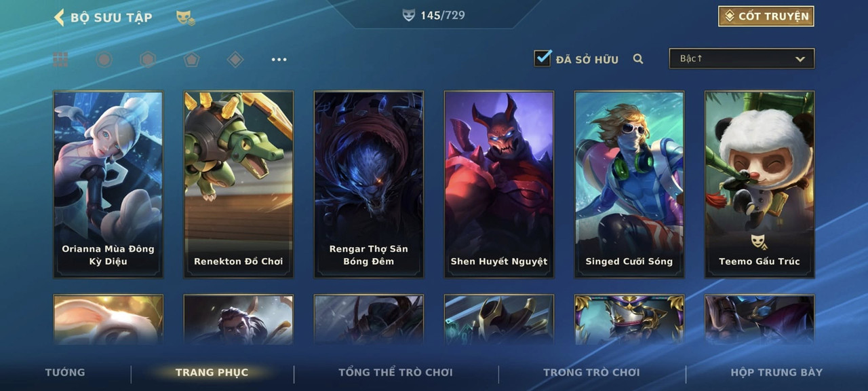The height and width of the screenshot is (391, 868).
Task: Expand sort options with the chevron arrow
Action: coord(800,59)
